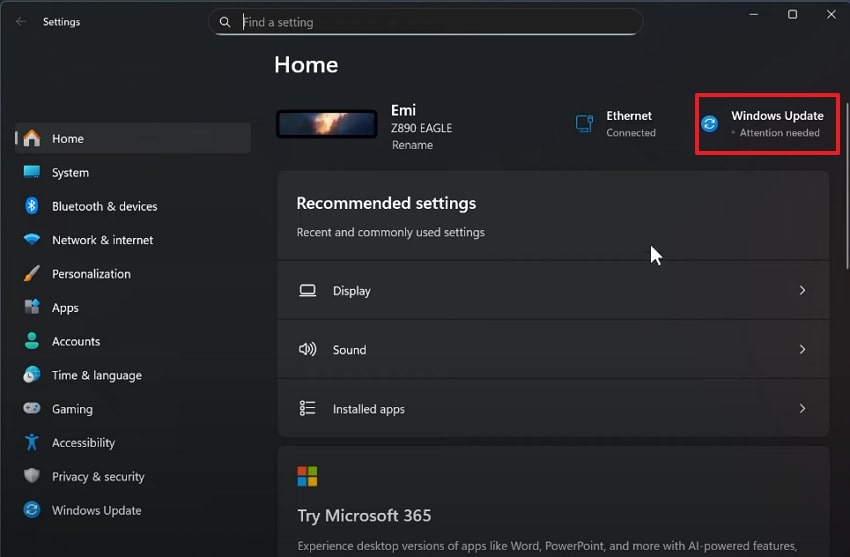
Task: Open the Network & internet icon
Action: [x=32, y=240]
